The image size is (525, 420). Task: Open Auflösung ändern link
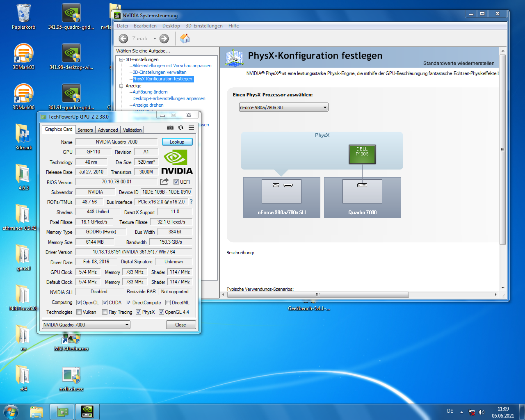150,92
